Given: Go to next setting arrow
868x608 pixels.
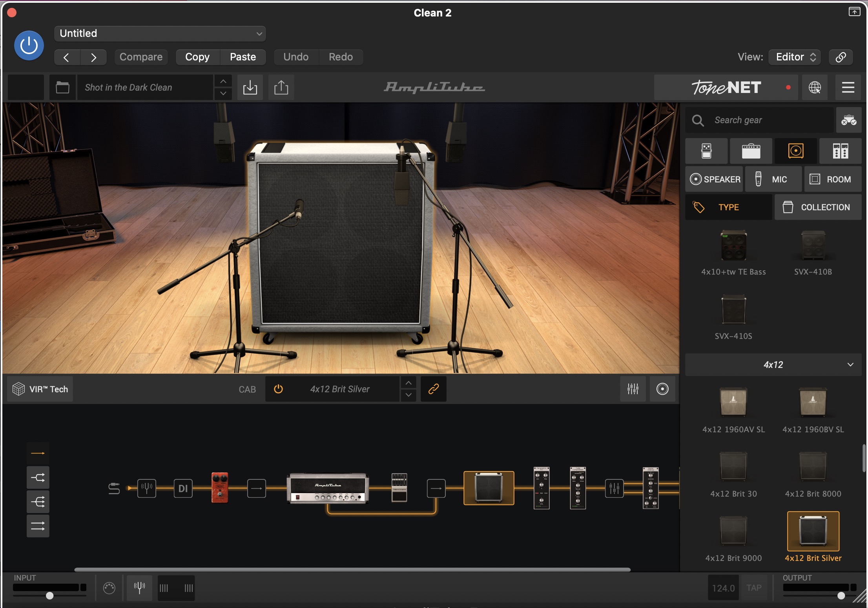Looking at the screenshot, I should tap(93, 57).
